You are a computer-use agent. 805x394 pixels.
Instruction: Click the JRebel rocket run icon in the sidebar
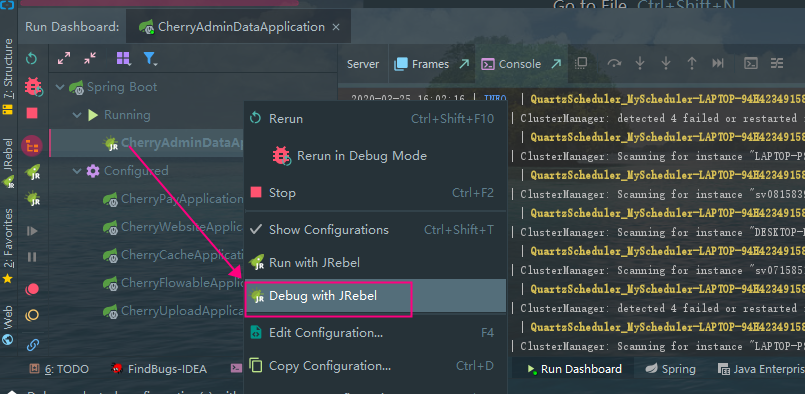33,172
